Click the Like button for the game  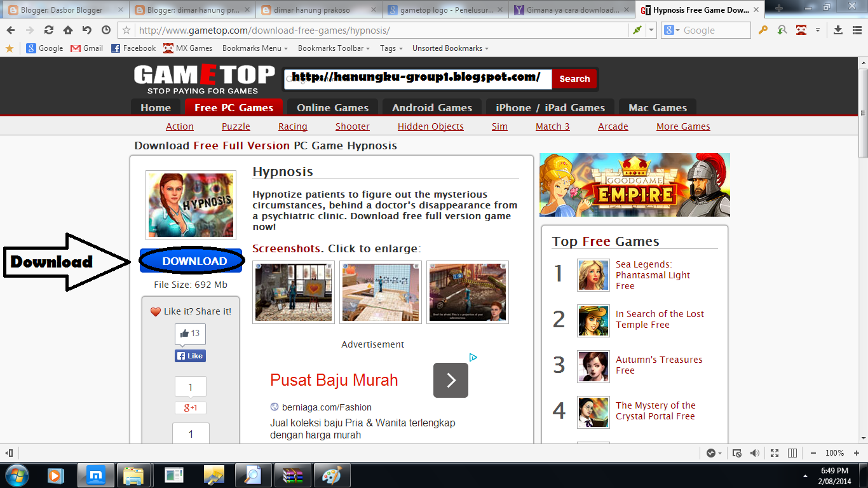[x=190, y=356]
